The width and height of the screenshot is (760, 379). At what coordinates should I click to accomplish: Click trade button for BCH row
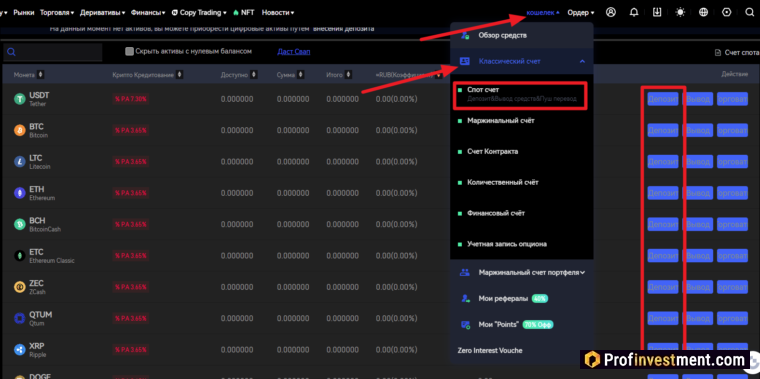click(x=732, y=224)
